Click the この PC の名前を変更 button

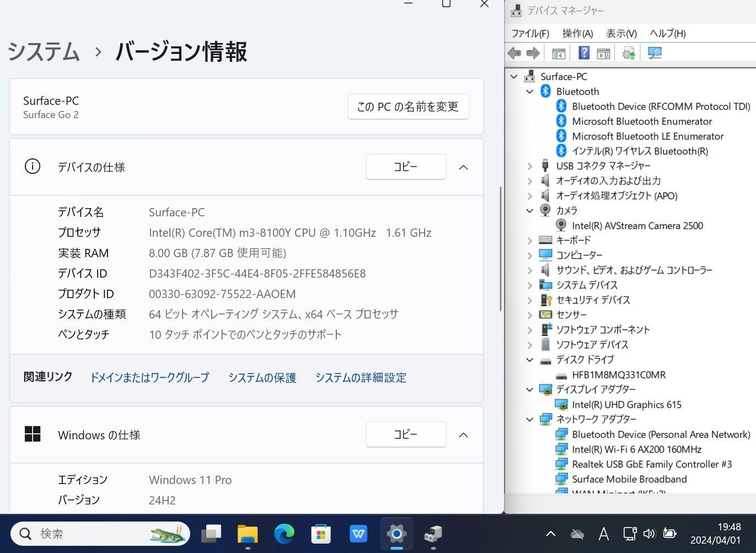pyautogui.click(x=408, y=107)
